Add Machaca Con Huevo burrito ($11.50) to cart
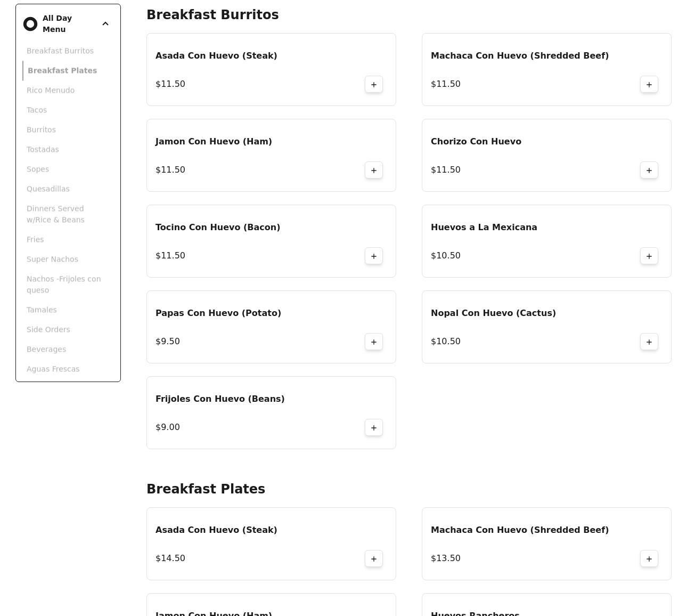The height and width of the screenshot is (616, 687). click(x=649, y=84)
